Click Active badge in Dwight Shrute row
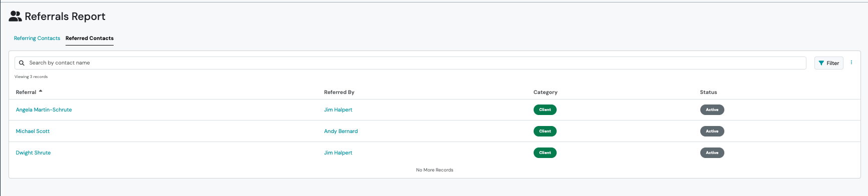Viewport: 868px width, 196px height. point(712,152)
